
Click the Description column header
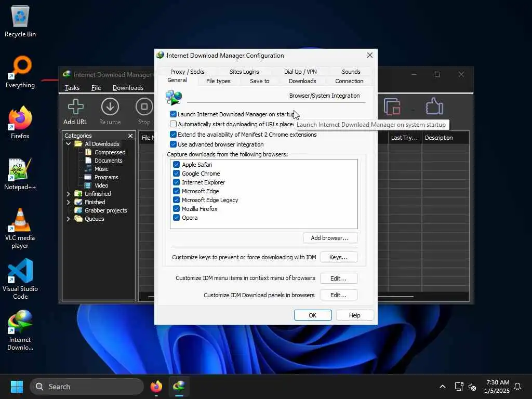pos(445,138)
